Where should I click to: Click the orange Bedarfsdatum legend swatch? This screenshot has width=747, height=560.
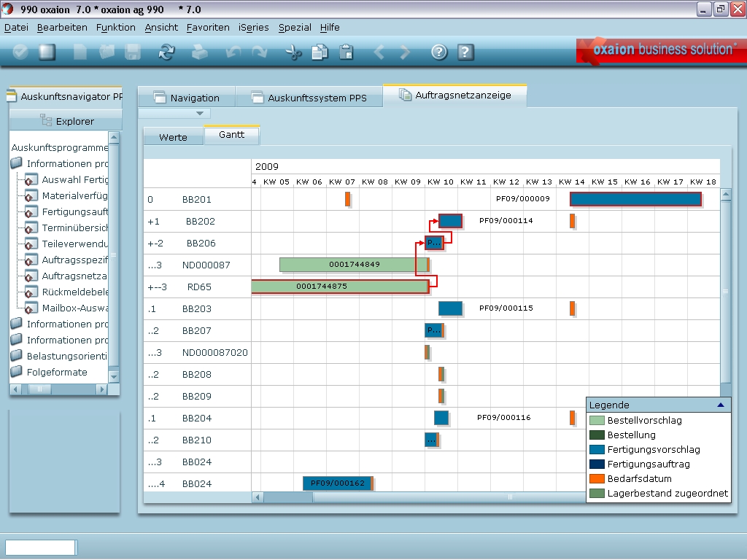point(596,478)
